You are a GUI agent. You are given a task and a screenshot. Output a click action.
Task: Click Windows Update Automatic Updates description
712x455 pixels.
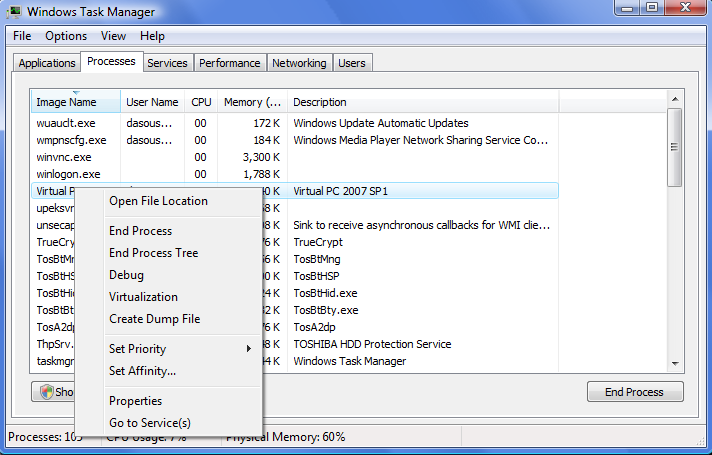(x=381, y=123)
